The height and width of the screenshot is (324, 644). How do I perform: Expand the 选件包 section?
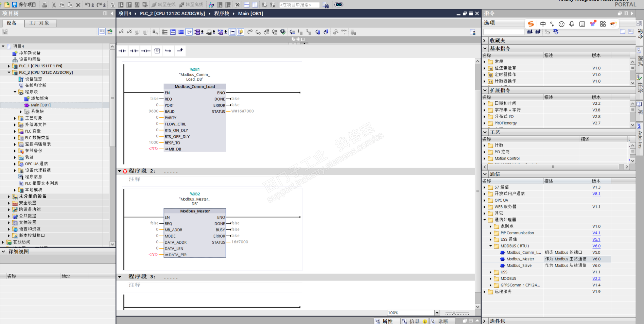click(x=485, y=321)
